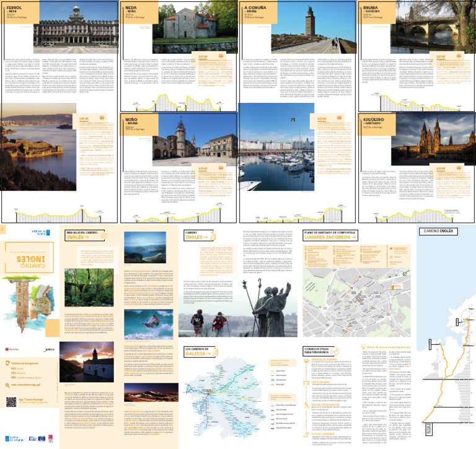Click the north compass on Santiago street map
Screen dimensions: 476x449
(x=405, y=273)
